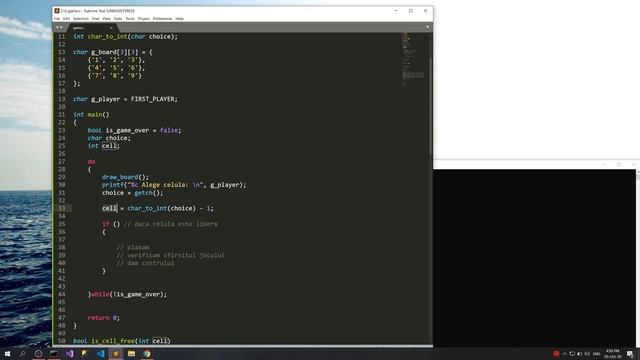This screenshot has width=640, height=360.
Task: Close the game.c tab
Action: 111,28
